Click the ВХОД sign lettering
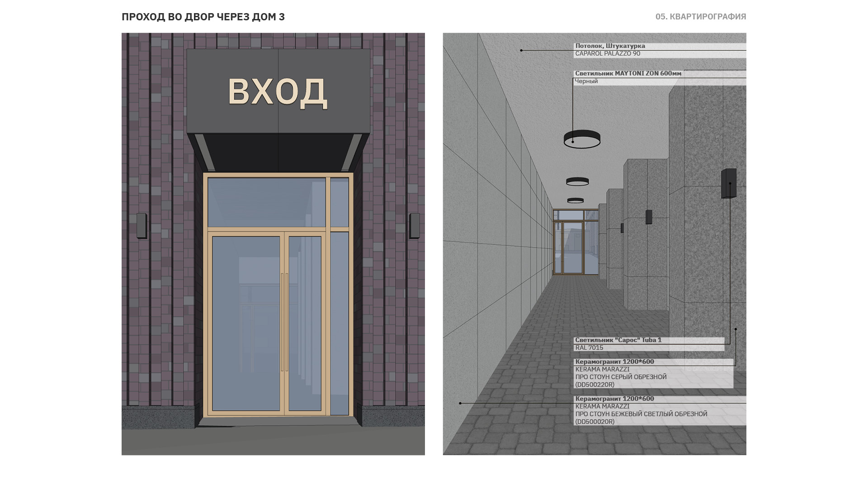This screenshot has height=488, width=868. pyautogui.click(x=278, y=92)
